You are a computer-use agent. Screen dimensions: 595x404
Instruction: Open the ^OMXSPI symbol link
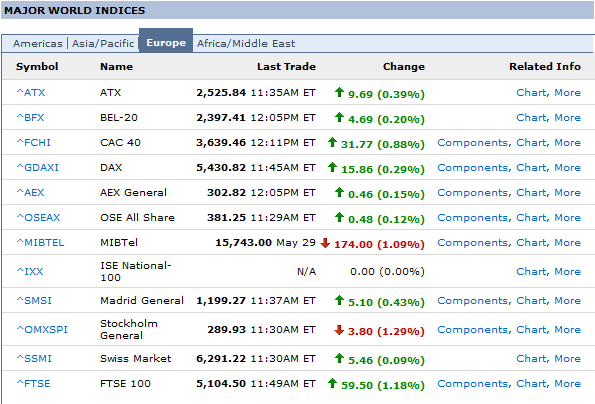click(x=42, y=330)
